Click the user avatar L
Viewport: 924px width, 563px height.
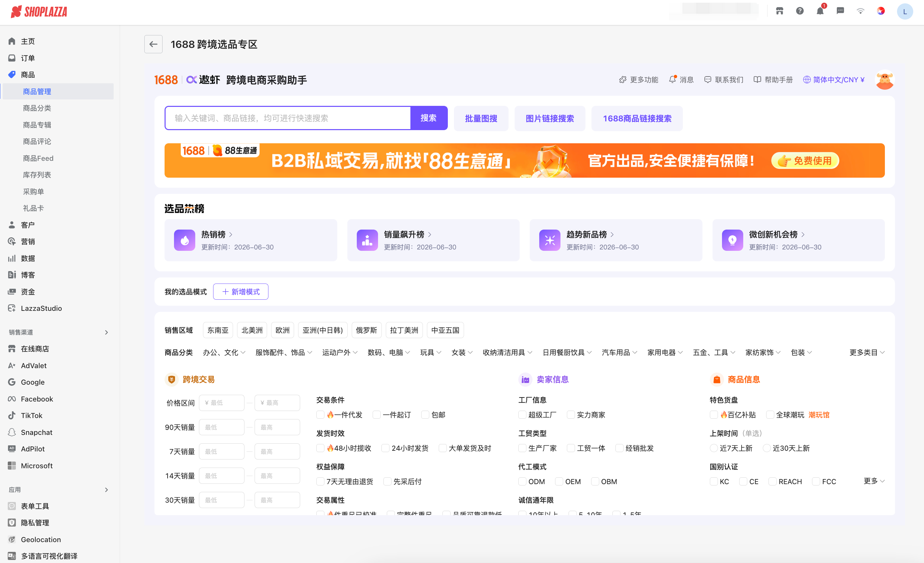(x=904, y=11)
